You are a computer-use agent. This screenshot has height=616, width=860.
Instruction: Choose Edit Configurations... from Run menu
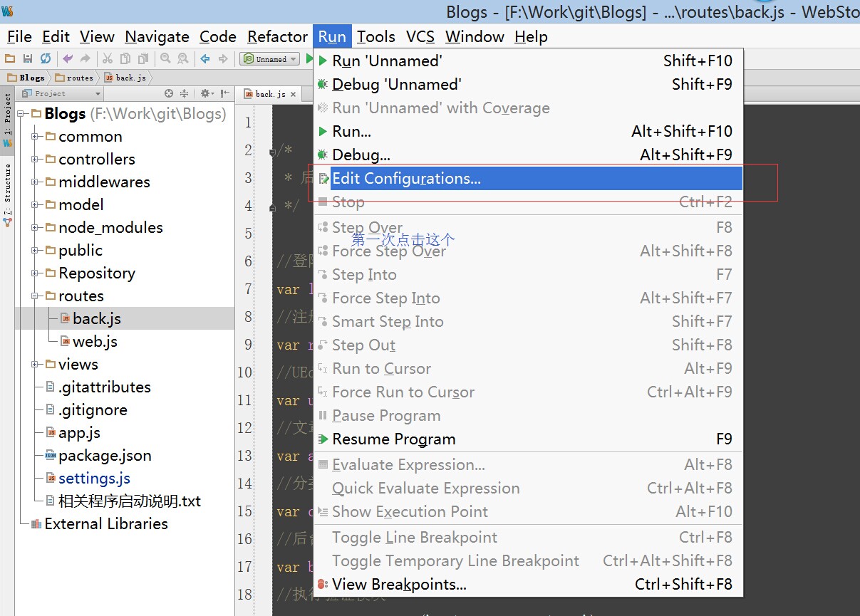click(406, 179)
